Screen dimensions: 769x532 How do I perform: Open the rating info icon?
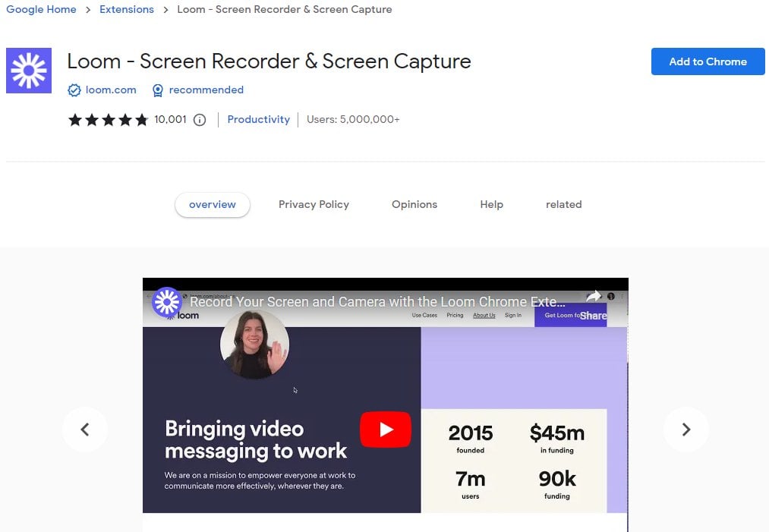click(x=200, y=120)
